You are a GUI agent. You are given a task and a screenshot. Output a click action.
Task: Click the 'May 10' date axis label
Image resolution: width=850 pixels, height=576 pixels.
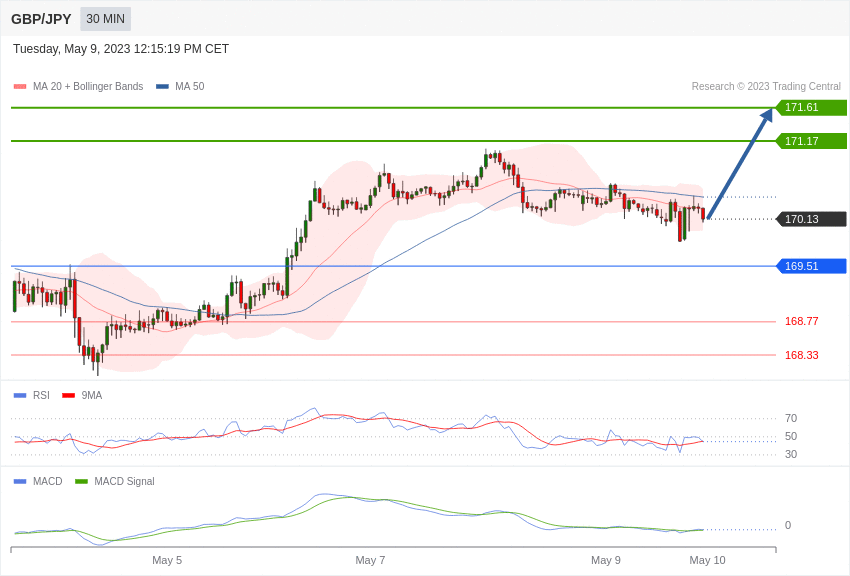pyautogui.click(x=707, y=560)
